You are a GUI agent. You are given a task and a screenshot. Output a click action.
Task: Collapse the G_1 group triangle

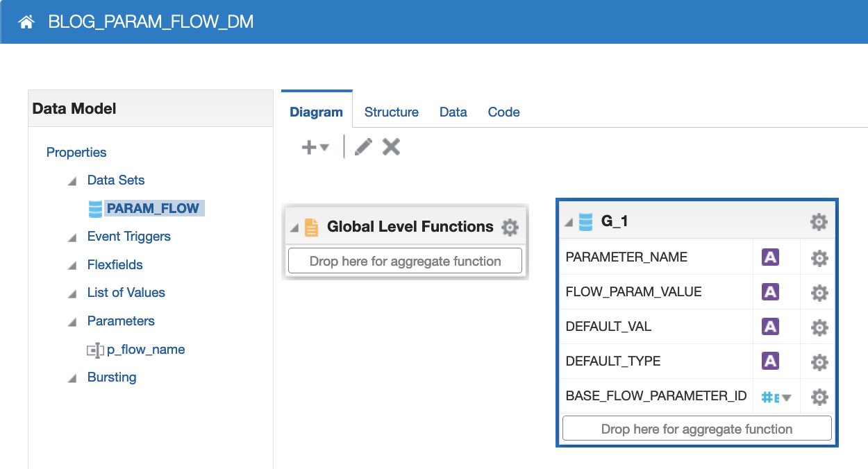coord(569,223)
